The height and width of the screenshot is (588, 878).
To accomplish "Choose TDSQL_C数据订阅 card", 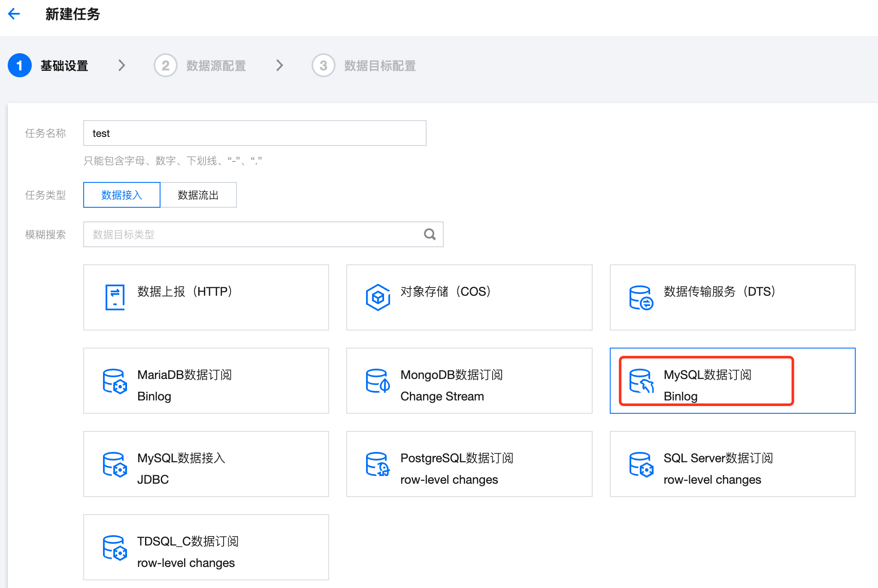I will 206,547.
